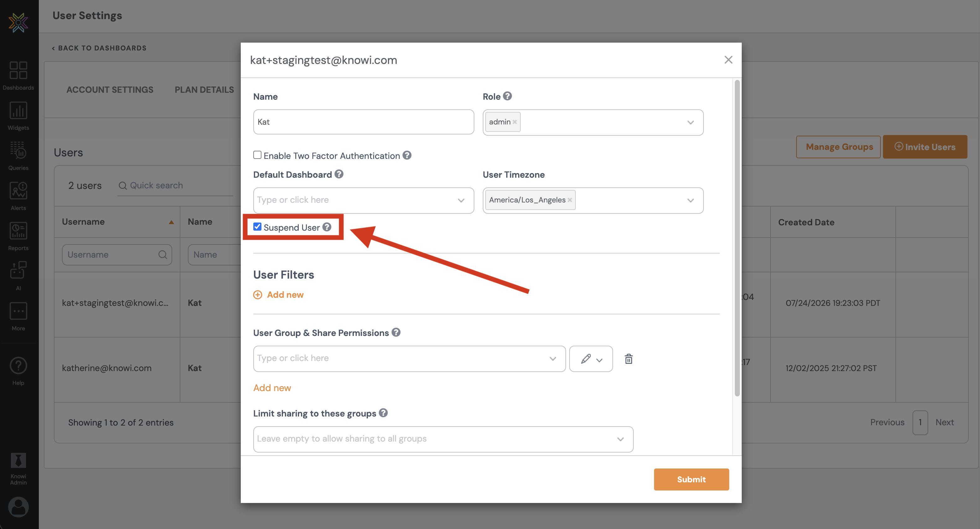
Task: Show Two Factor Authentication help
Action: point(407,155)
